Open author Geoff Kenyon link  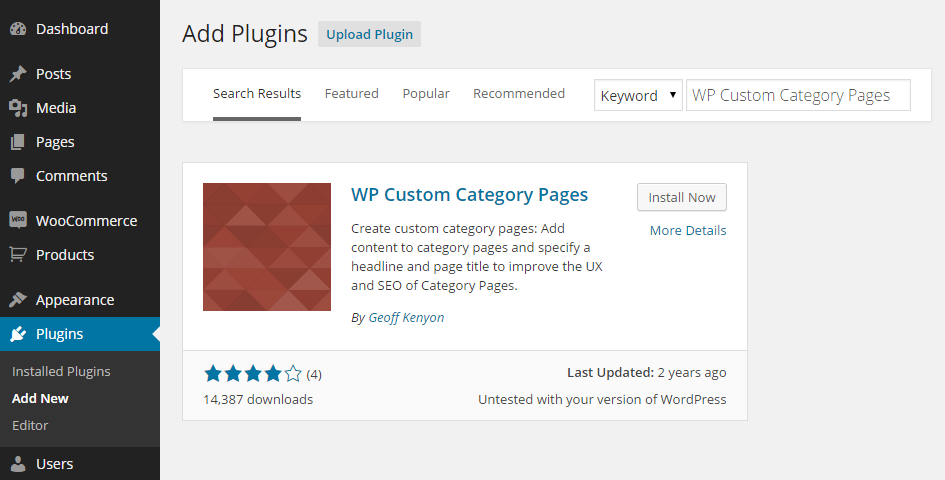click(x=406, y=318)
